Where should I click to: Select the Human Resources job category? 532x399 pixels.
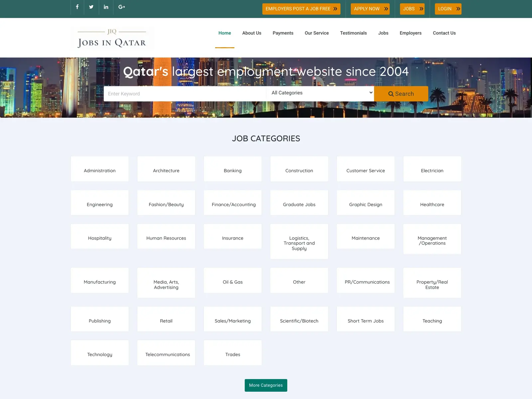pyautogui.click(x=166, y=236)
